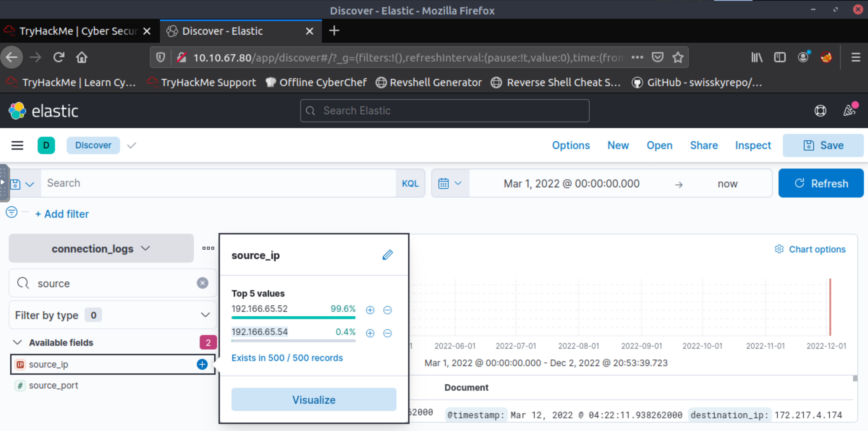This screenshot has height=431, width=868.
Task: Select the Discover - Elastic browser tab
Action: (241, 31)
